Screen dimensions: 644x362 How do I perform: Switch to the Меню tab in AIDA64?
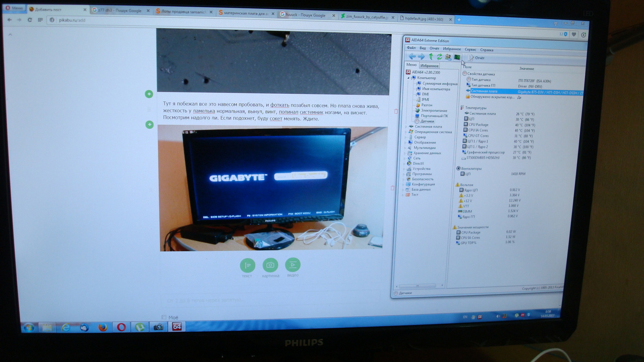coord(411,65)
